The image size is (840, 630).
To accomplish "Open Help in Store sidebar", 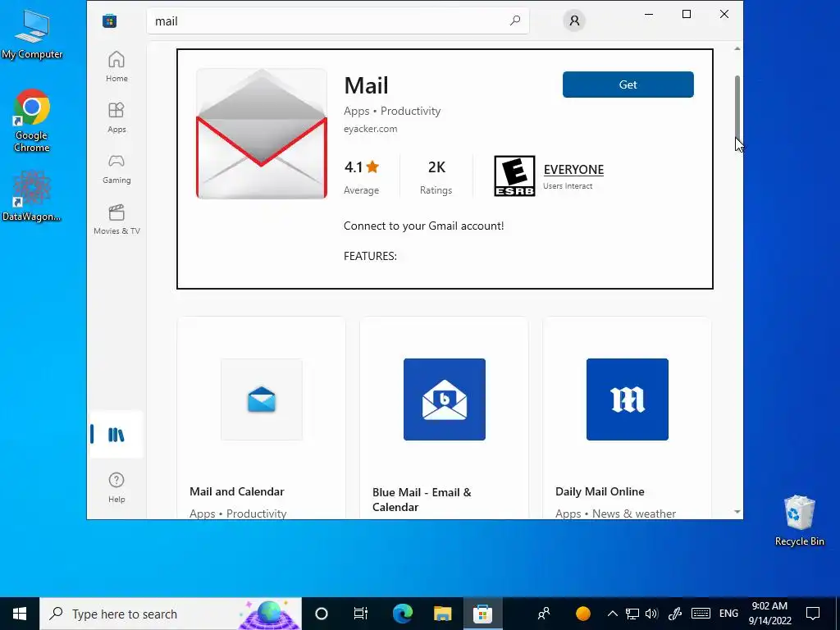I will pos(116,487).
